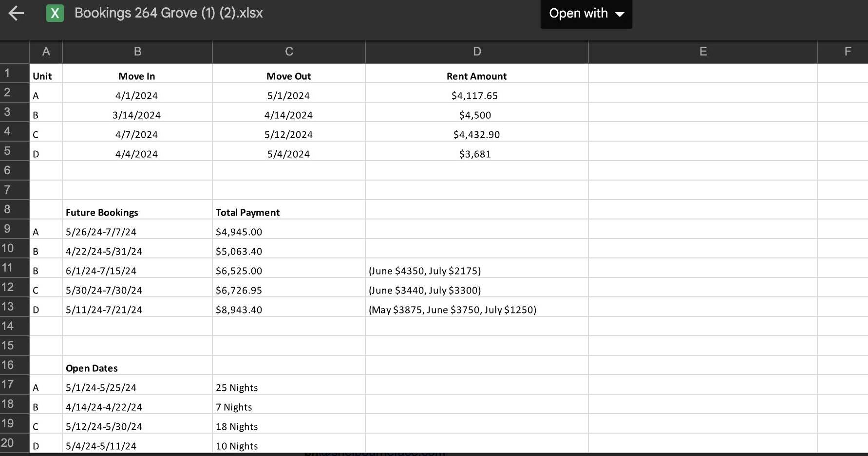Viewport: 868px width, 456px height.
Task: Select the $5,063.40 payment cell
Action: pyautogui.click(x=289, y=249)
